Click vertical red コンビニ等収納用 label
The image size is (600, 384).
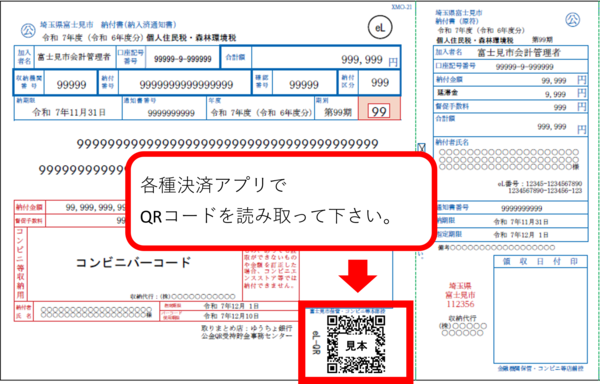(x=20, y=264)
